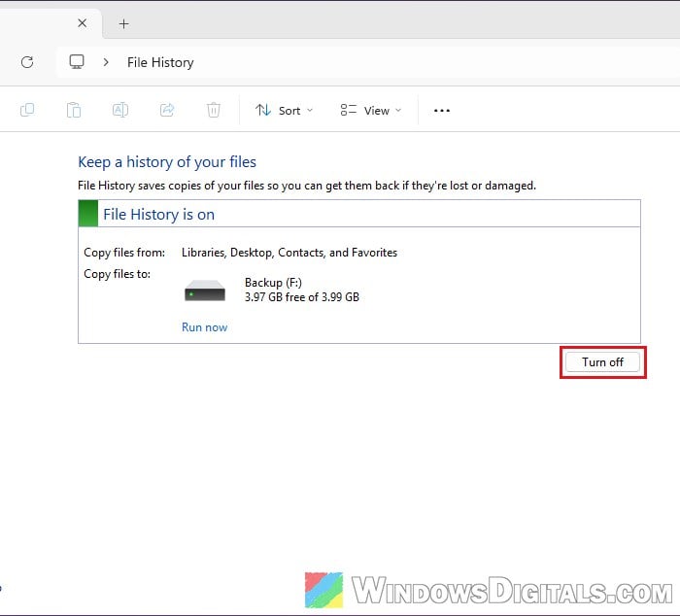Screen dimensions: 680x616
Task: Open the Sort dropdown menu
Action: 284,111
